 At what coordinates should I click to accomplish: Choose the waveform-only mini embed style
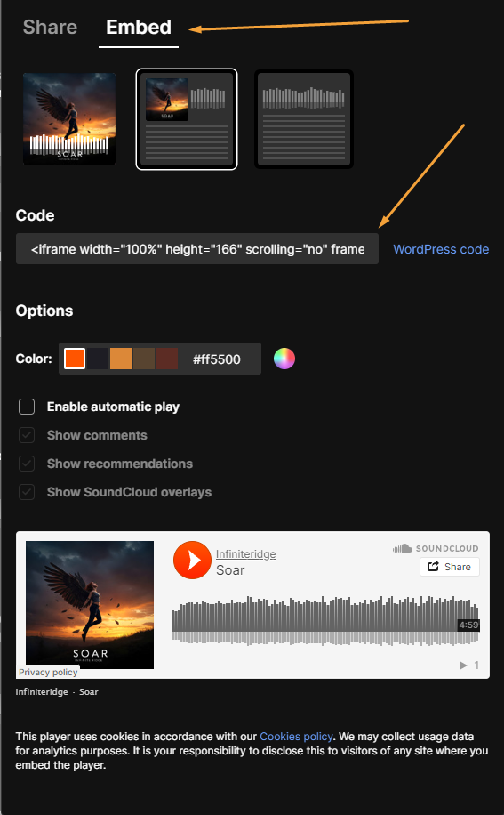click(x=304, y=119)
